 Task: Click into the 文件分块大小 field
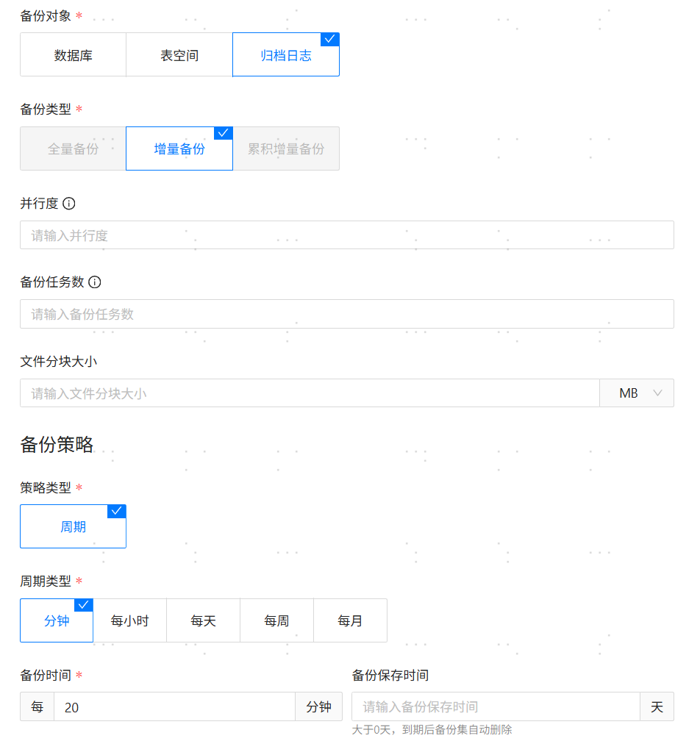pyautogui.click(x=310, y=393)
